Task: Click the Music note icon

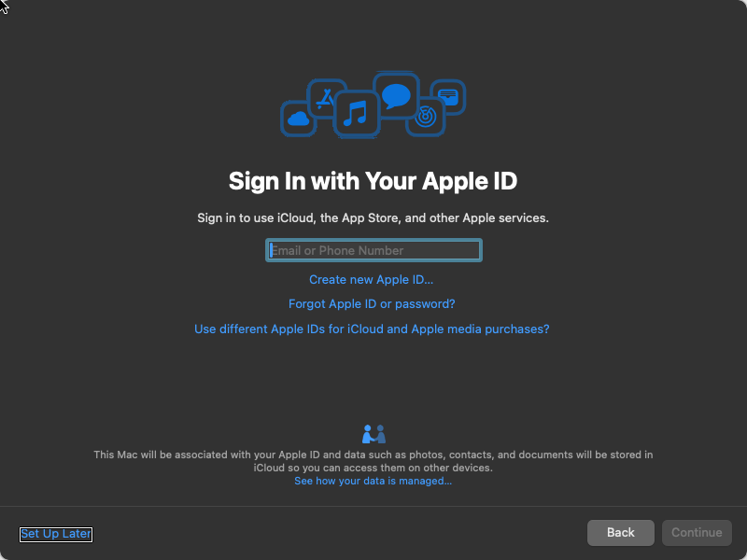Action: [x=356, y=115]
